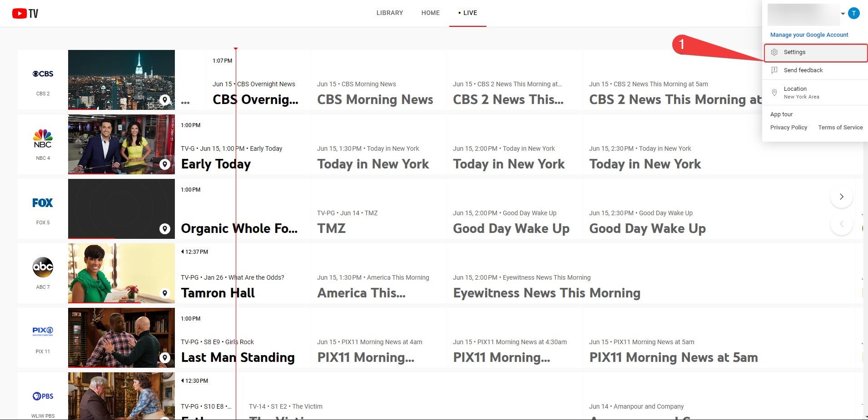Click the FOX 5 channel logo
This screenshot has width=868, height=420.
[x=42, y=203]
